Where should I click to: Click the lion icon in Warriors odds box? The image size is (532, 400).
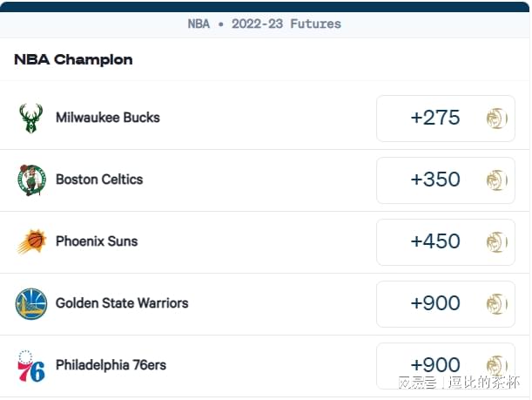point(497,303)
